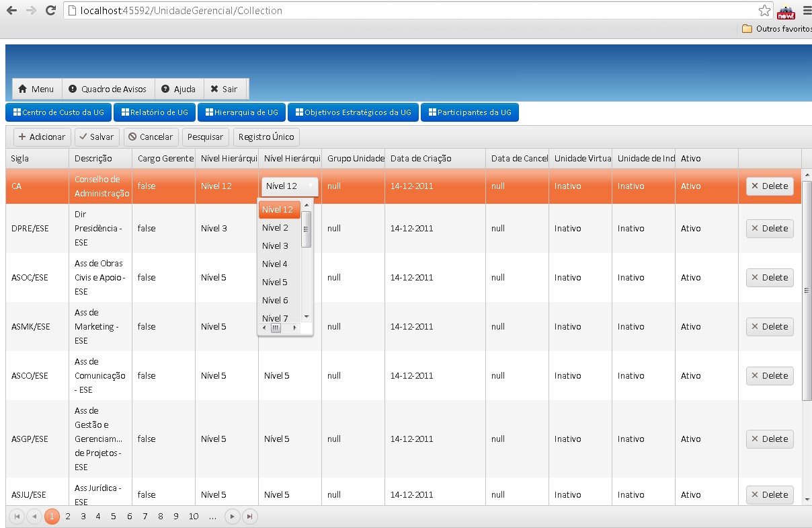Delete the DPRE/ESE row
Screen dimensions: 812x528
pyautogui.click(x=770, y=229)
